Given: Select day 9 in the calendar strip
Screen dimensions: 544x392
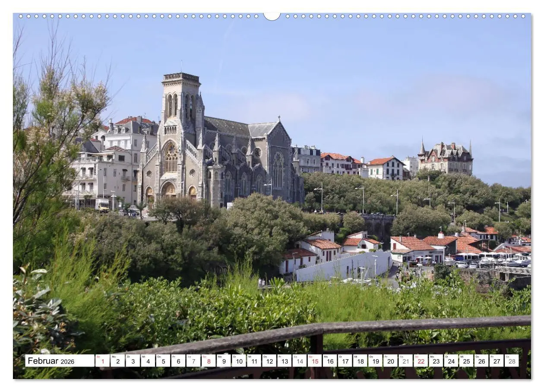Looking at the screenshot, I should tap(224, 361).
